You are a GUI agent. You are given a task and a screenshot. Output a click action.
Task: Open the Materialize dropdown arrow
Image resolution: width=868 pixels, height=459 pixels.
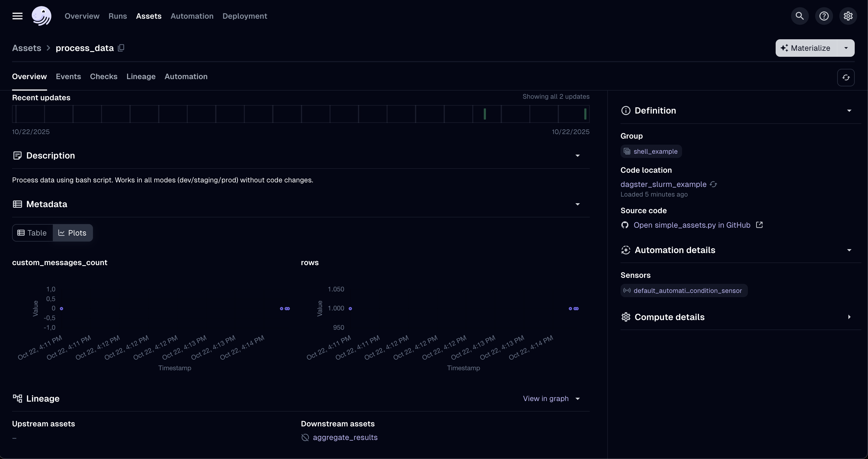(x=846, y=48)
